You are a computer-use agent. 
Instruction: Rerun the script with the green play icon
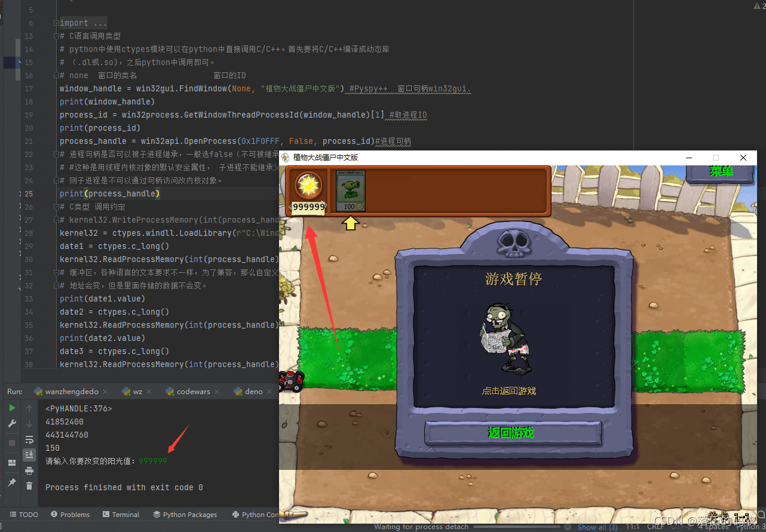pos(12,408)
